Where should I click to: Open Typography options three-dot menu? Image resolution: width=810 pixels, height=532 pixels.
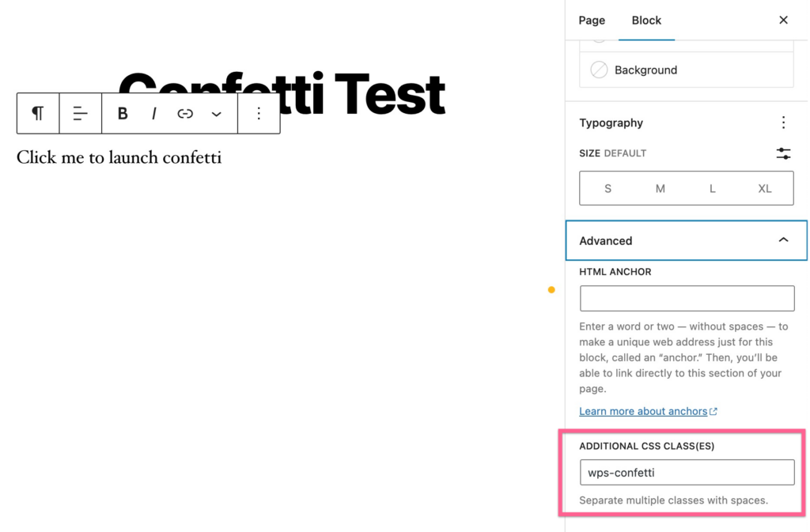pyautogui.click(x=783, y=123)
